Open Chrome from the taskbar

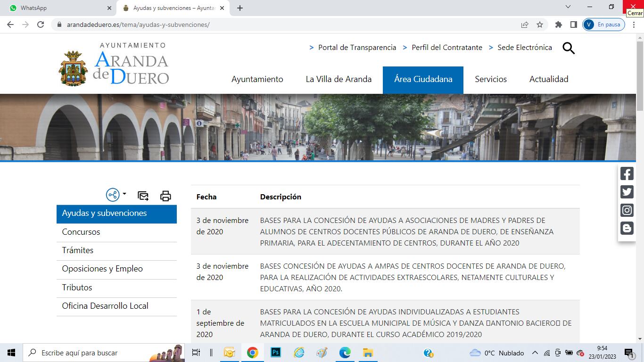tap(252, 353)
